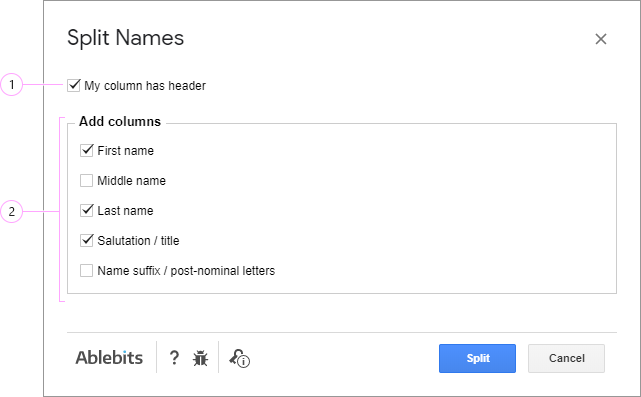Uncheck the Last name checkbox
641x397 pixels.
coord(87,211)
